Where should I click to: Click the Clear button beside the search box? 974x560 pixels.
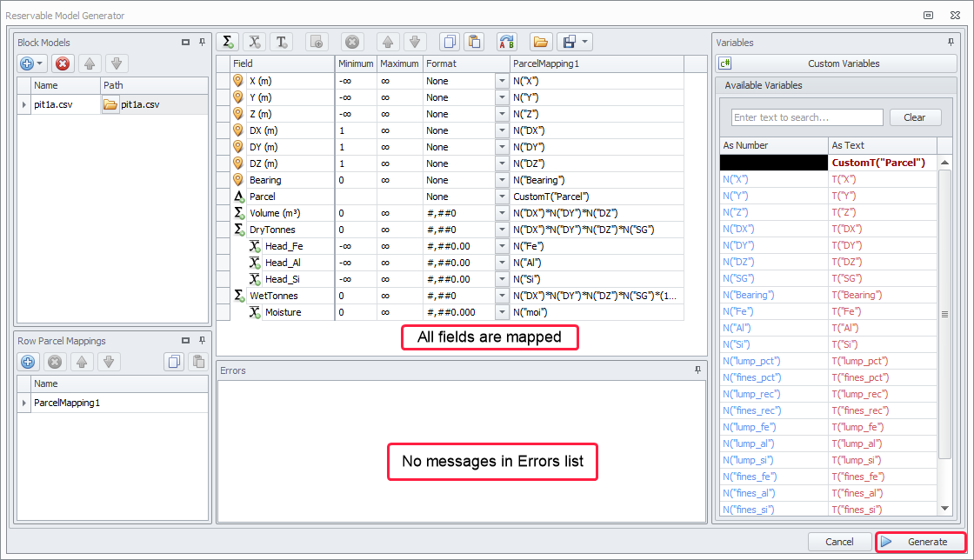[x=914, y=117]
